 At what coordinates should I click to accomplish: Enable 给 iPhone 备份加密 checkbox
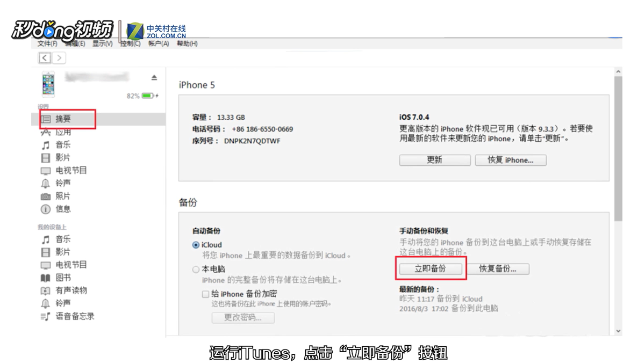click(205, 294)
